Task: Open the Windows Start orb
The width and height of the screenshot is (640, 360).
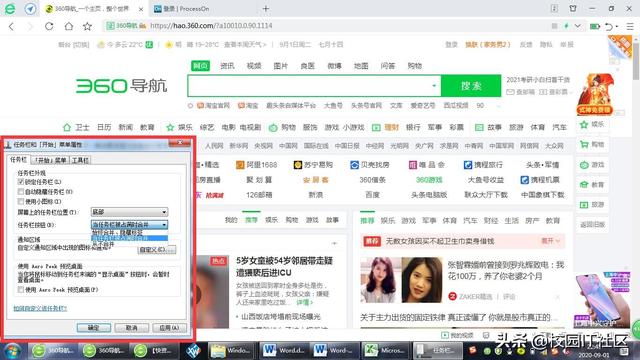Action: tap(12, 351)
